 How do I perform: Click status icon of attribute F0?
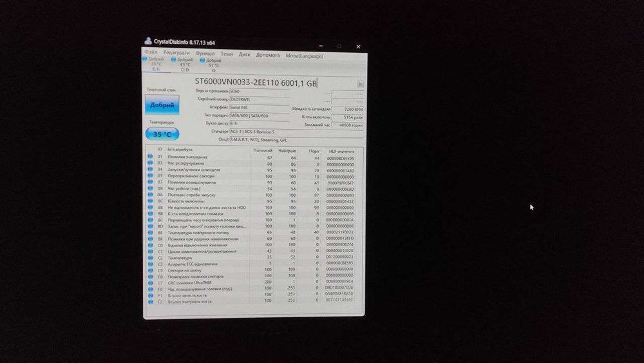(150, 289)
